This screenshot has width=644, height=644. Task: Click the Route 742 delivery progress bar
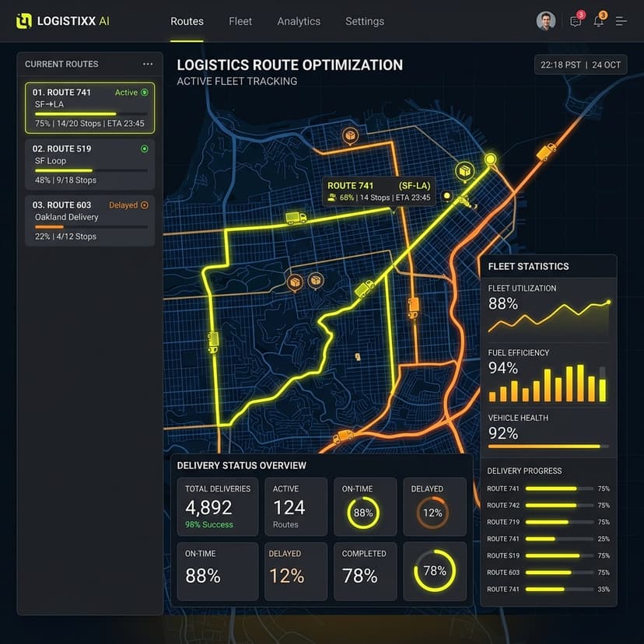point(559,506)
